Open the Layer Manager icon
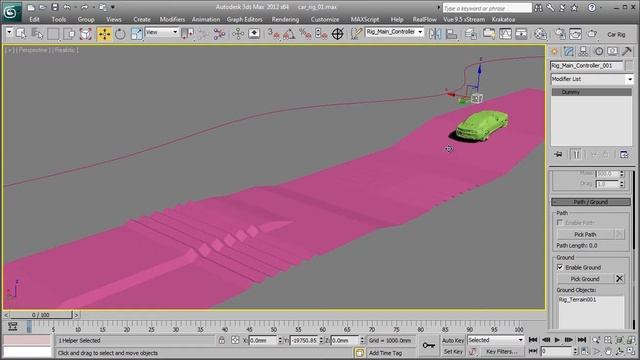 [x=471, y=34]
